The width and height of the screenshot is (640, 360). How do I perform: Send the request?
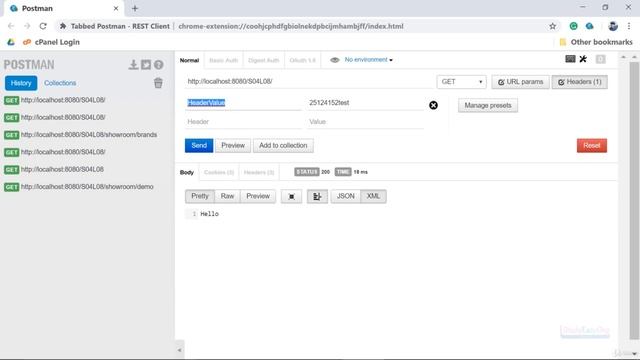[199, 146]
